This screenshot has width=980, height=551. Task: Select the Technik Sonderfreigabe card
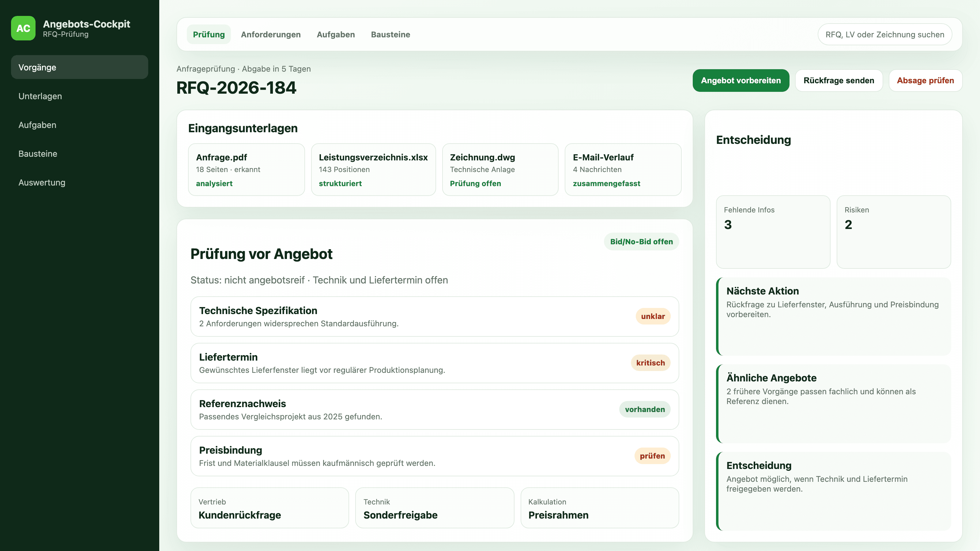point(435,508)
